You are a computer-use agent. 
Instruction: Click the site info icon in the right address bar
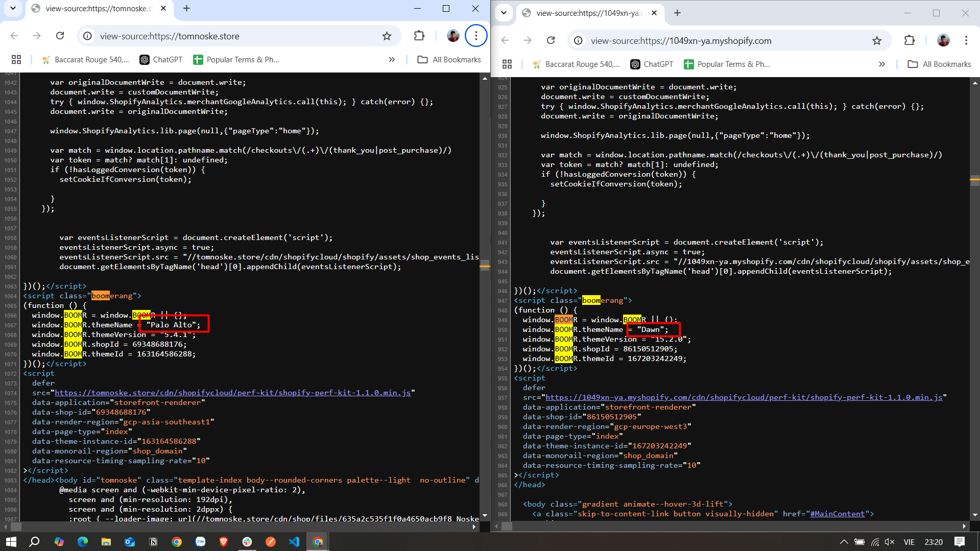578,40
